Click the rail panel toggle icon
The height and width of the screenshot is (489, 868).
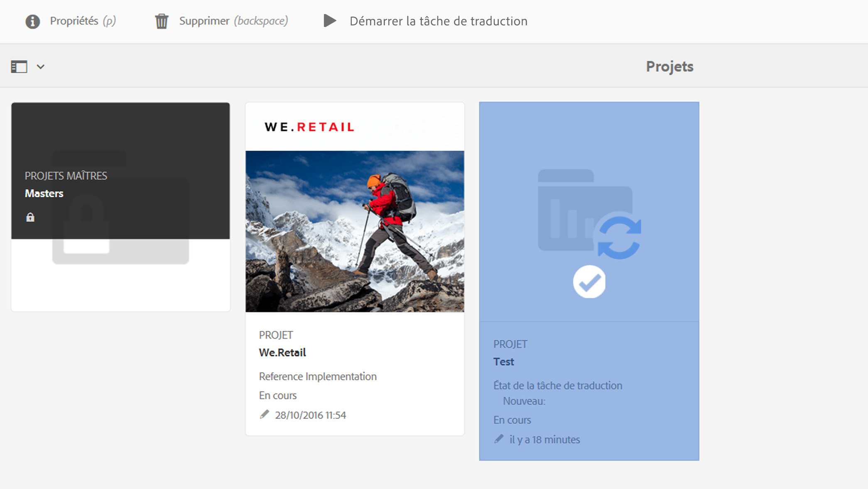[x=19, y=67]
